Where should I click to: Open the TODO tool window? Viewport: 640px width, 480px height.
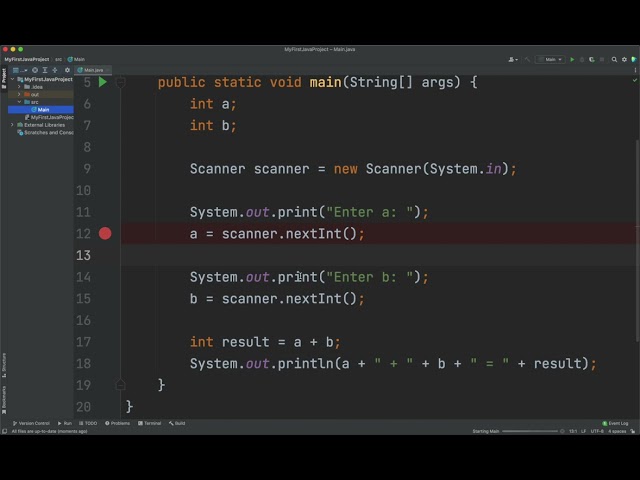click(88, 423)
